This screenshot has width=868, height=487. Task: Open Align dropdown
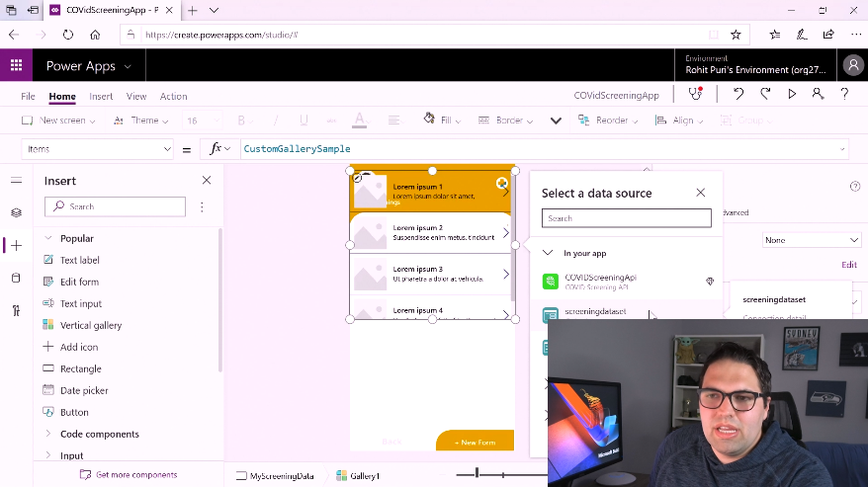pyautogui.click(x=678, y=121)
